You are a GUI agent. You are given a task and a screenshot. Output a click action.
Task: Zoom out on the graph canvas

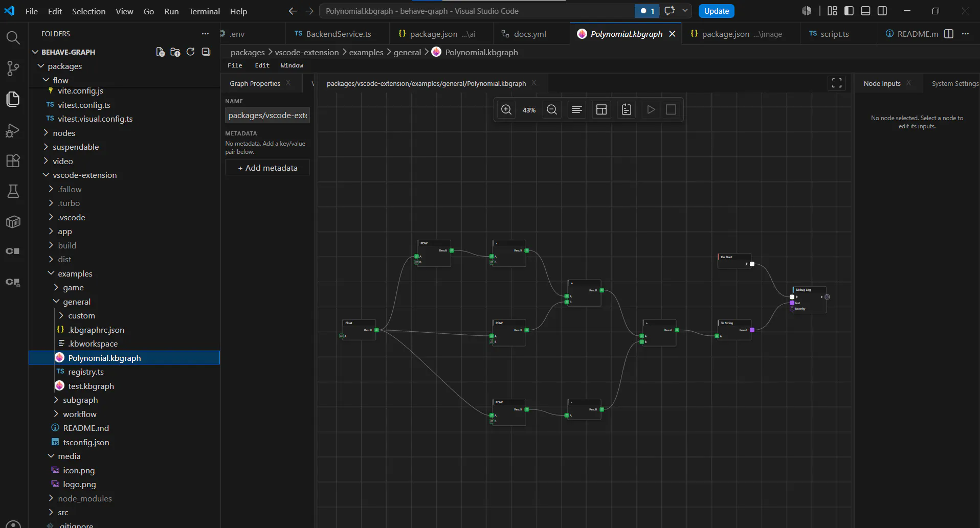point(552,110)
